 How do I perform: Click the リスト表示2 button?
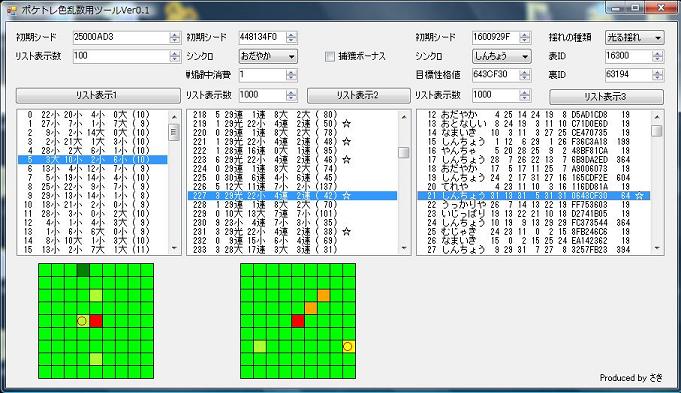point(358,96)
